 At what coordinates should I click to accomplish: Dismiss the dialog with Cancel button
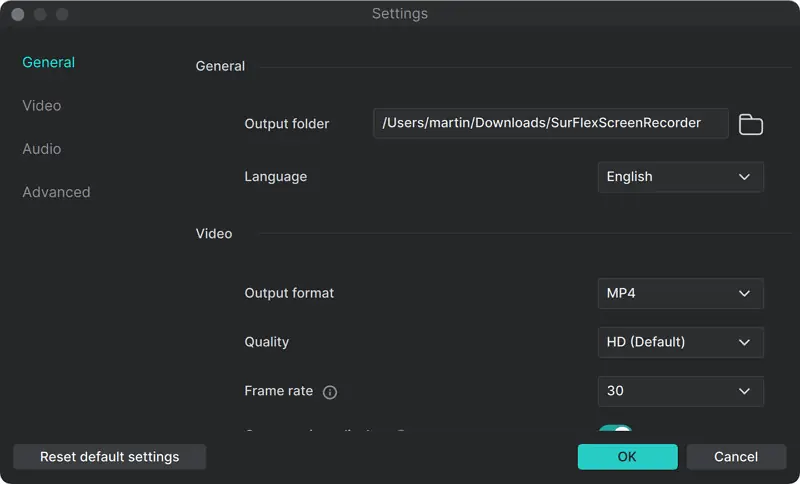click(x=736, y=456)
